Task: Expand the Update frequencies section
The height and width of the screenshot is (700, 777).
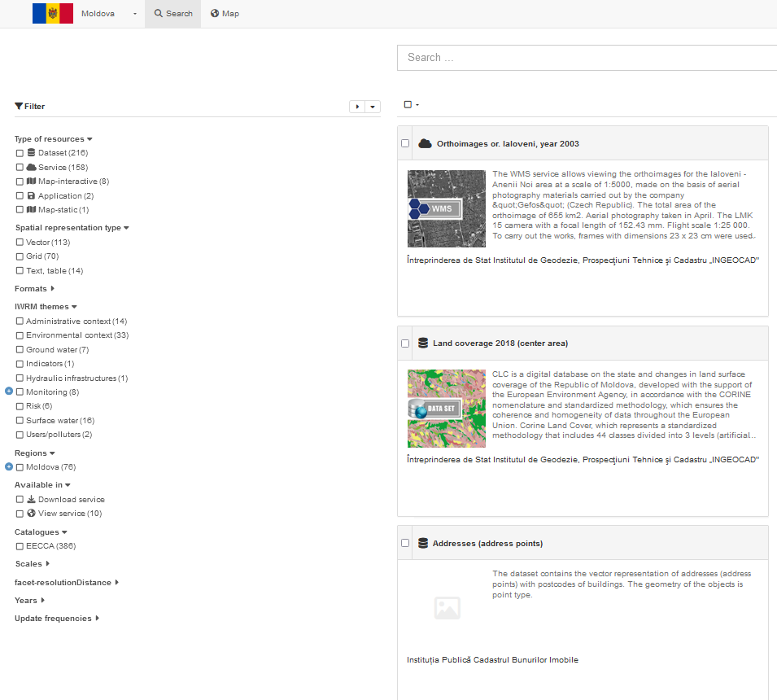Action: tap(56, 619)
